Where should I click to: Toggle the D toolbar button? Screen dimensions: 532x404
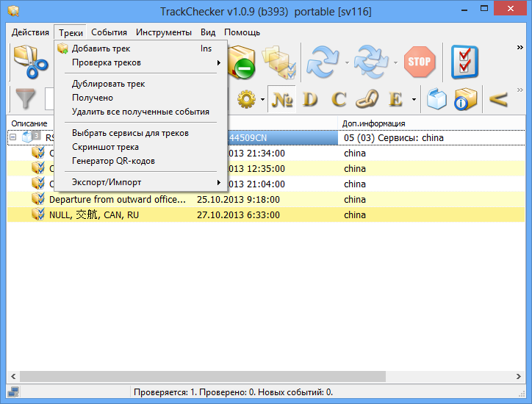(x=310, y=99)
